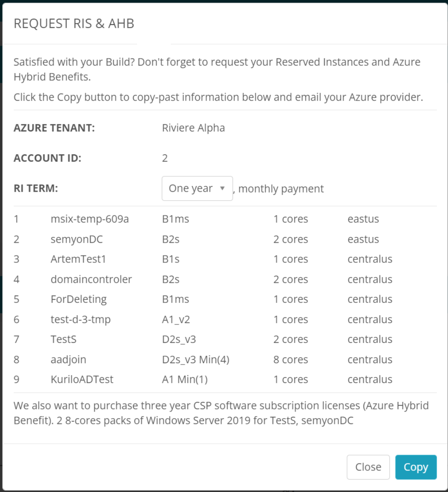448x492 pixels.
Task: Click the arrow beside One year
Action: click(x=222, y=189)
